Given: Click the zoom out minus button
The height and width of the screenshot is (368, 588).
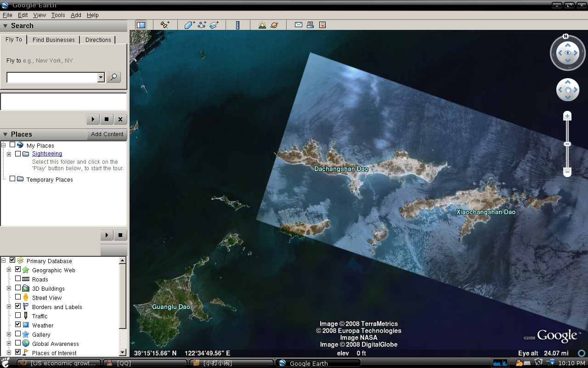Looking at the screenshot, I should (x=567, y=172).
